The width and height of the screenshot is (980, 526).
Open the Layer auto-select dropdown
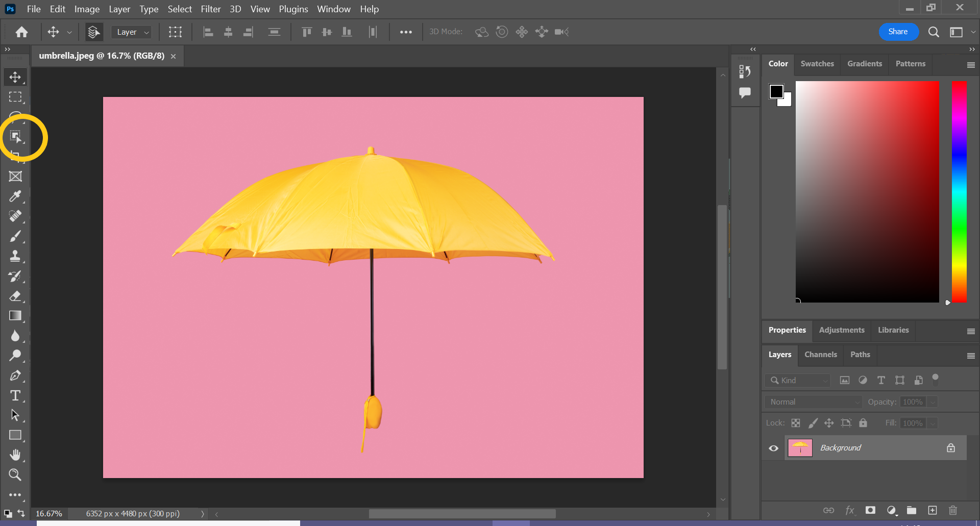click(x=132, y=32)
